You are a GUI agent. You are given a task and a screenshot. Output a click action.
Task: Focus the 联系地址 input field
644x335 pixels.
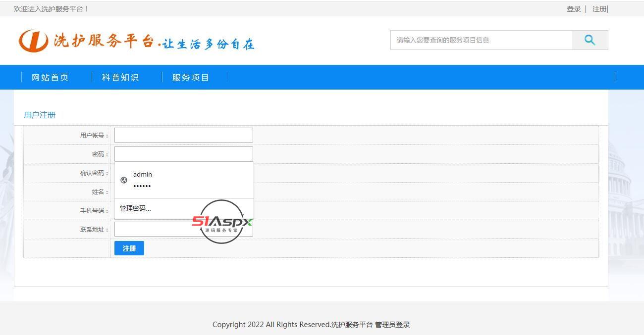(x=184, y=229)
